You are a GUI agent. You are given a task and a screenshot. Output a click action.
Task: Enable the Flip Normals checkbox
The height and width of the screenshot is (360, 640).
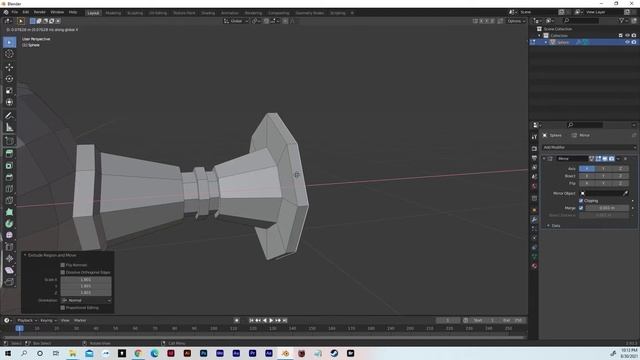pyautogui.click(x=63, y=265)
